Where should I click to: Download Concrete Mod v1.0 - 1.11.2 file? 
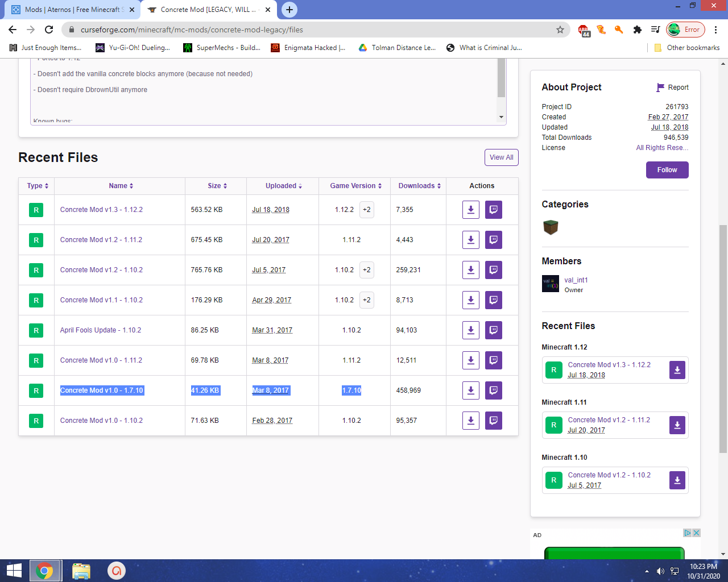(471, 360)
